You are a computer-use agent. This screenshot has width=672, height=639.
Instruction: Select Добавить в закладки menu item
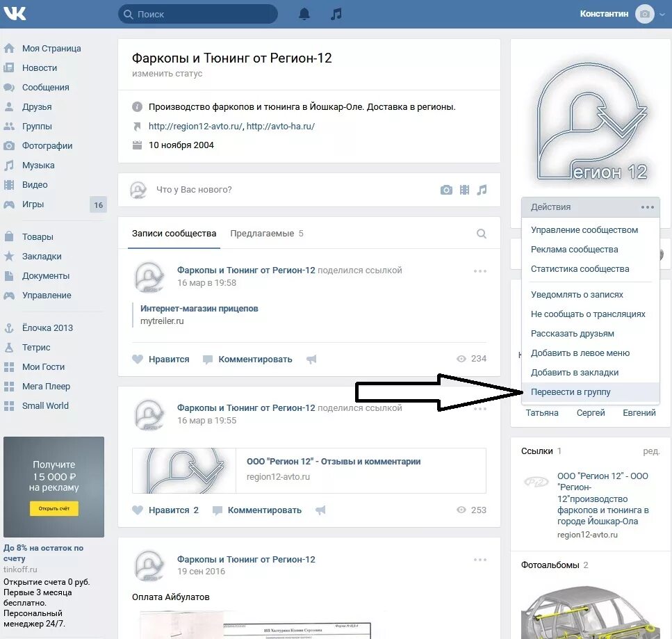click(x=590, y=373)
